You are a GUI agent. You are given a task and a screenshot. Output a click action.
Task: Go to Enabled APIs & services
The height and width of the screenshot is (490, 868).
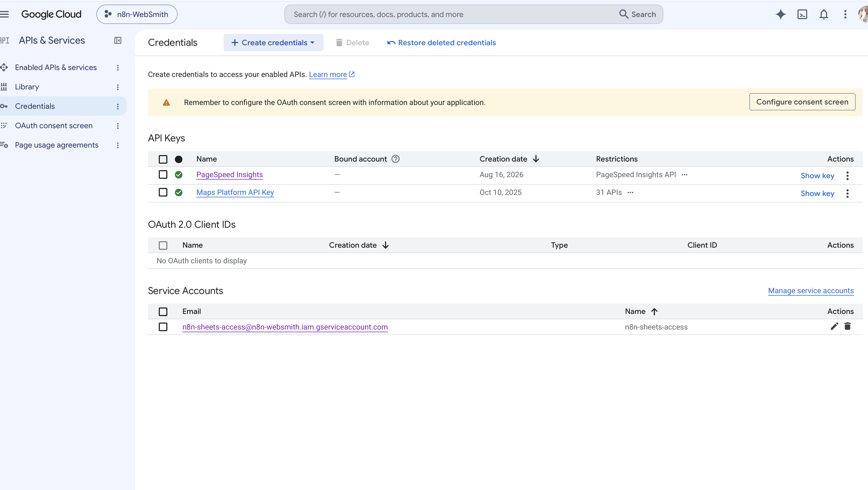coord(56,68)
